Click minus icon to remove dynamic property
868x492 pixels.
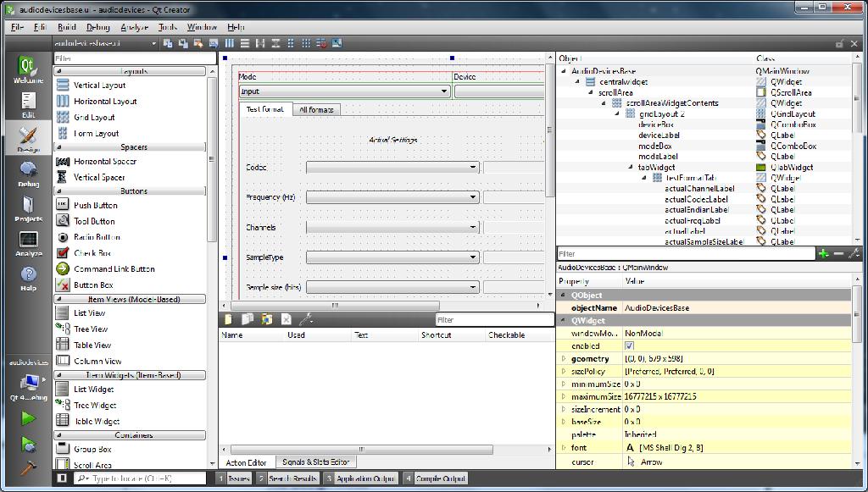point(838,254)
